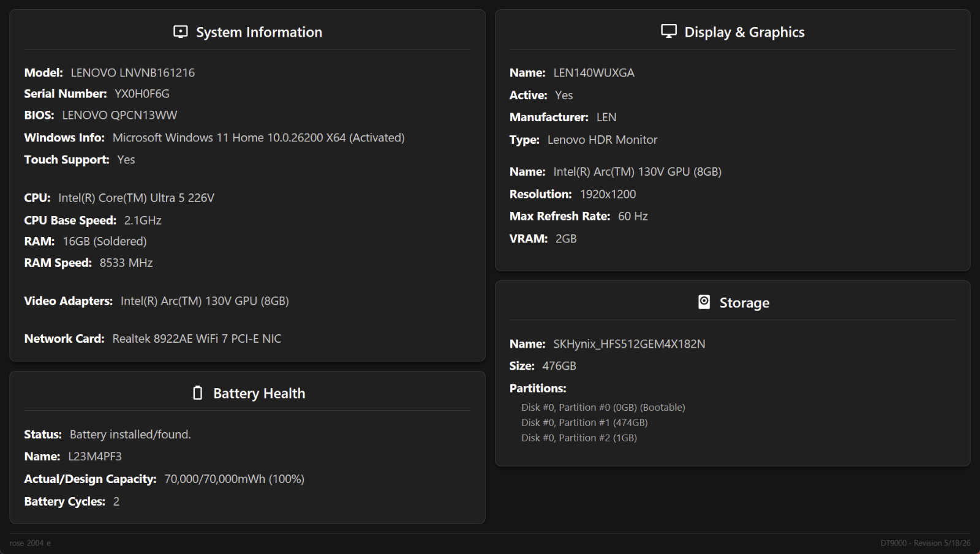Select battery status Battery installed/found.
This screenshot has width=980, height=554.
(x=130, y=435)
